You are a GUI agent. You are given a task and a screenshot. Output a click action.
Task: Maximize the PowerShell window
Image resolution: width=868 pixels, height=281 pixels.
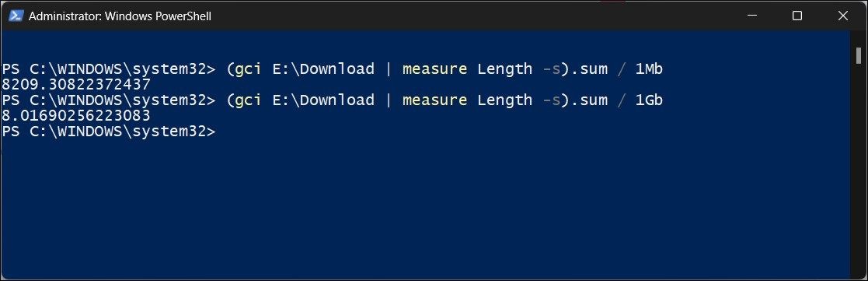797,16
